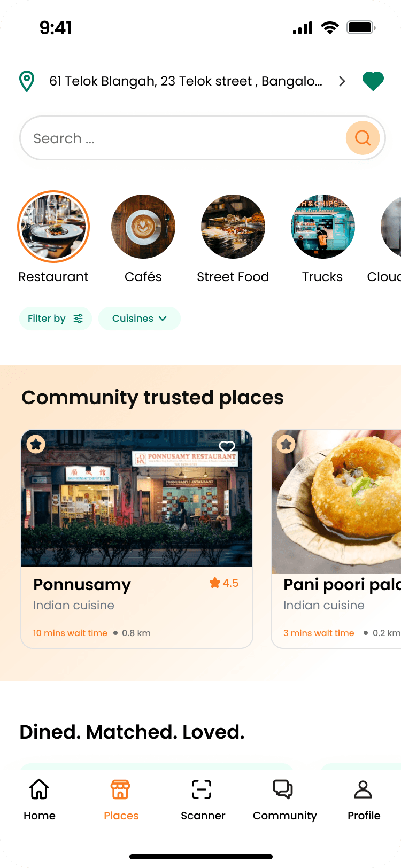Toggle star badge on Ponnusamy photo
The width and height of the screenshot is (401, 868).
36,444
